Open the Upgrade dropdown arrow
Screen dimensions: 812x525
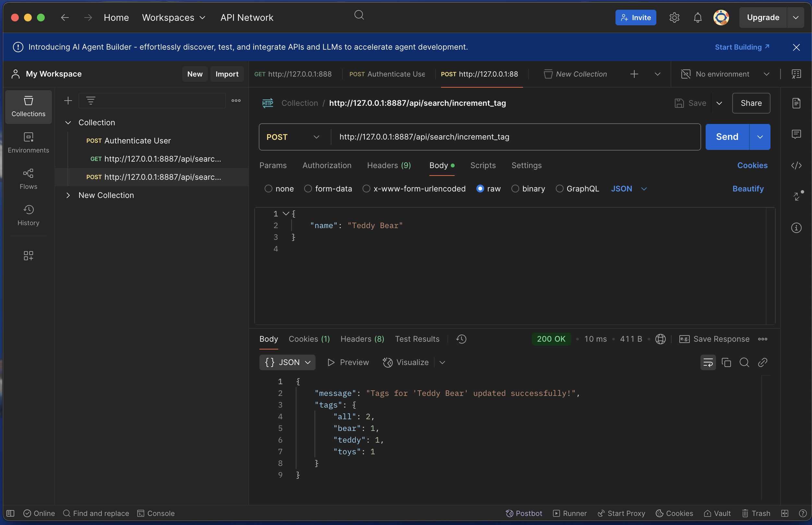tap(795, 18)
